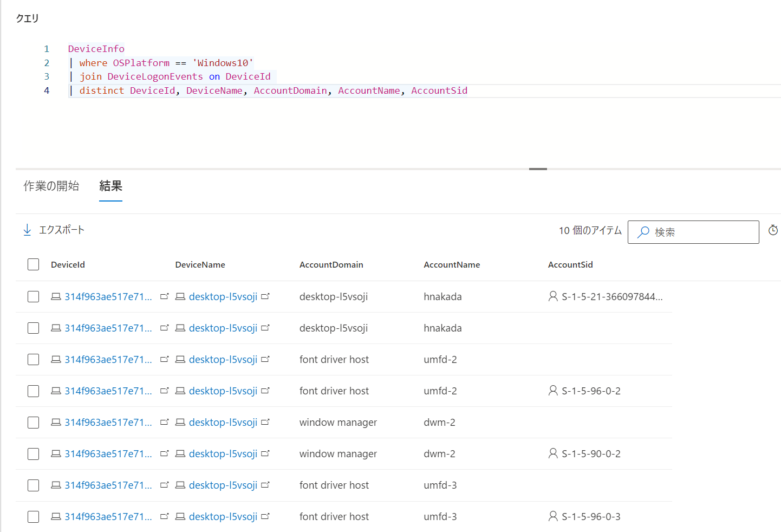Check the checkbox on the hnakada first row

(x=33, y=296)
